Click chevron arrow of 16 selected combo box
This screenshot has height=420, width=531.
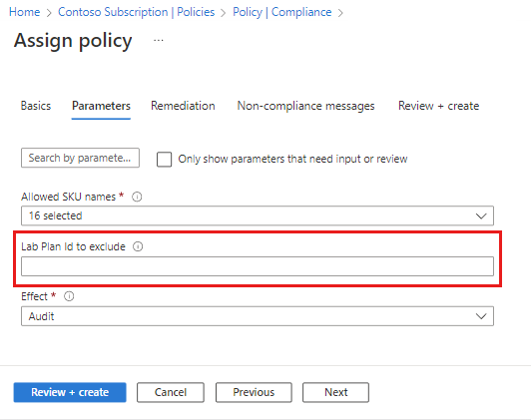(x=481, y=215)
